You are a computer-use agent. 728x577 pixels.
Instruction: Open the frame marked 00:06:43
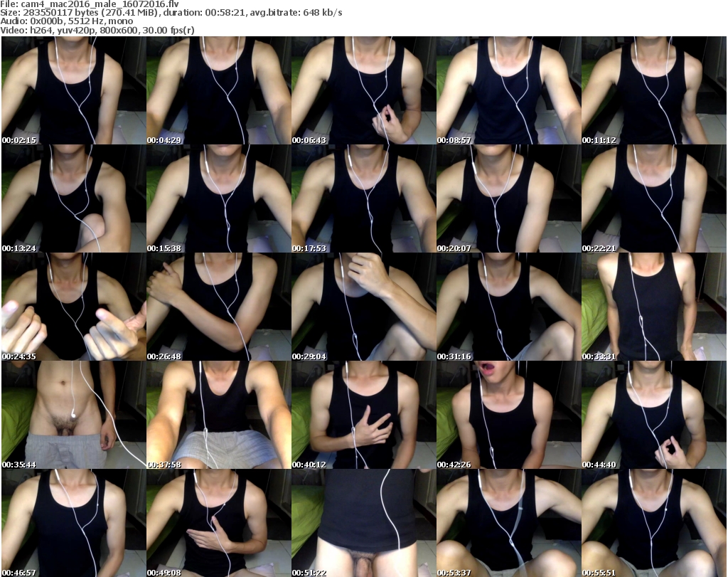(363, 90)
